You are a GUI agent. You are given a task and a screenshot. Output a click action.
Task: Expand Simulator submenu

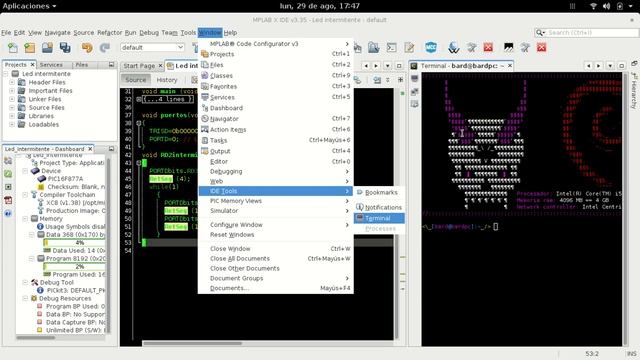click(x=276, y=211)
